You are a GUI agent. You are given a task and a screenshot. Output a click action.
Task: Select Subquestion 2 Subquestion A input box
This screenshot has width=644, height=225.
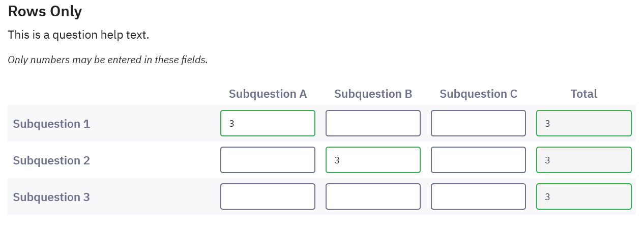(x=268, y=160)
